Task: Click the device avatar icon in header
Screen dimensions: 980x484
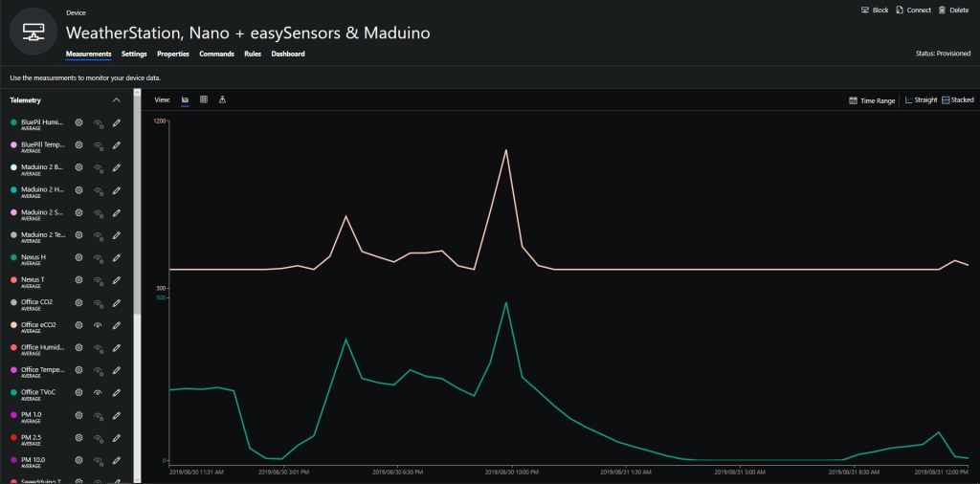Action: (33, 32)
